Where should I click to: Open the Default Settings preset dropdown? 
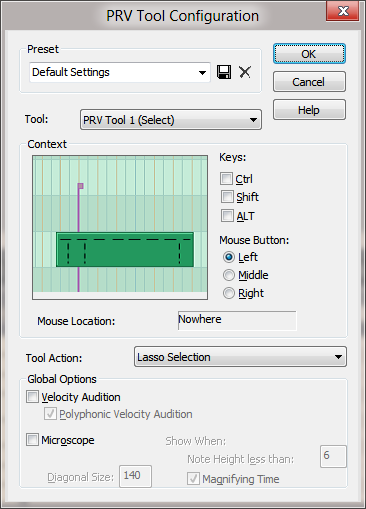tap(120, 72)
